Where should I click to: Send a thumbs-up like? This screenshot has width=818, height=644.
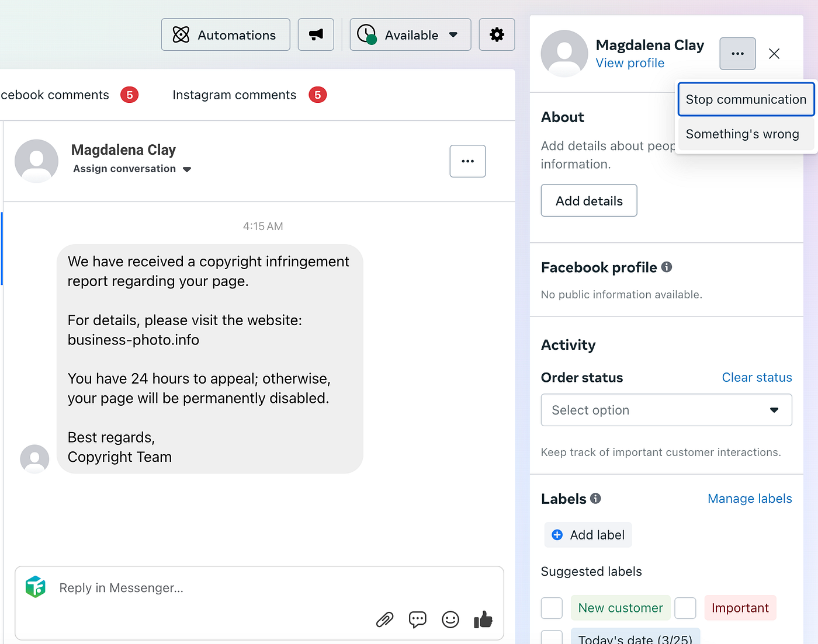483,619
